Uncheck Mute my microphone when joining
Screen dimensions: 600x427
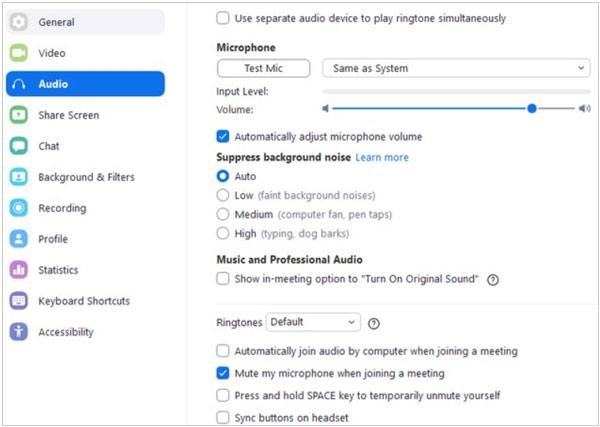pos(223,373)
